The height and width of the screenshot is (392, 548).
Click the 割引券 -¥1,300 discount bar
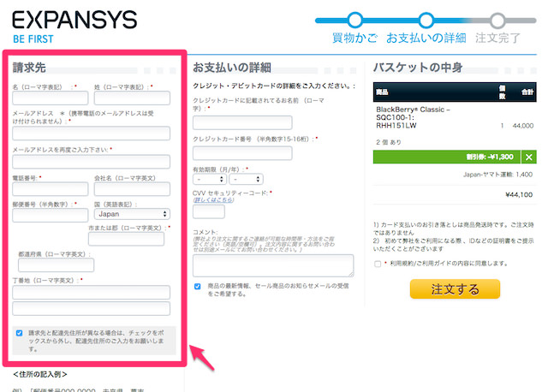447,157
